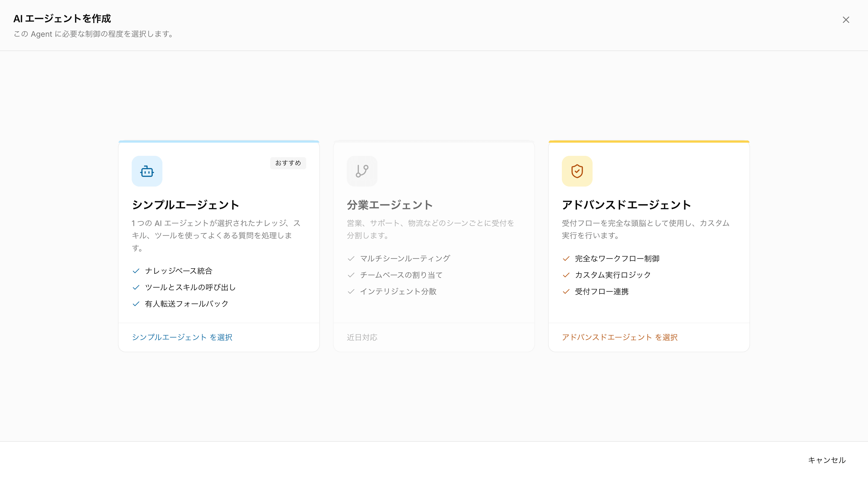The width and height of the screenshot is (868, 479).
Task: Click the 完全なワークフロー制御 feature text
Action: 617,258
